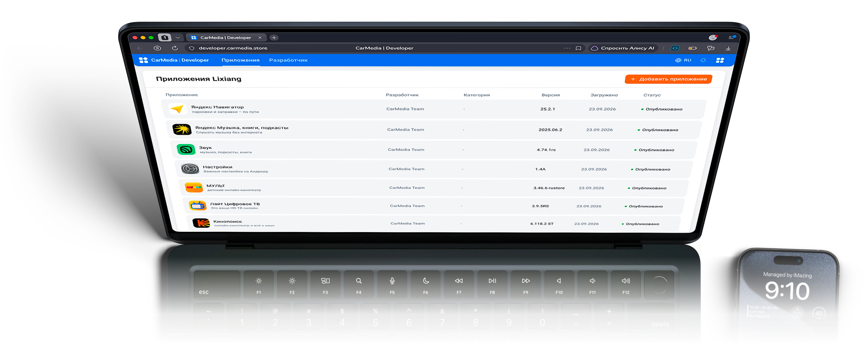Switch to the Разработчик tab

pos(288,60)
